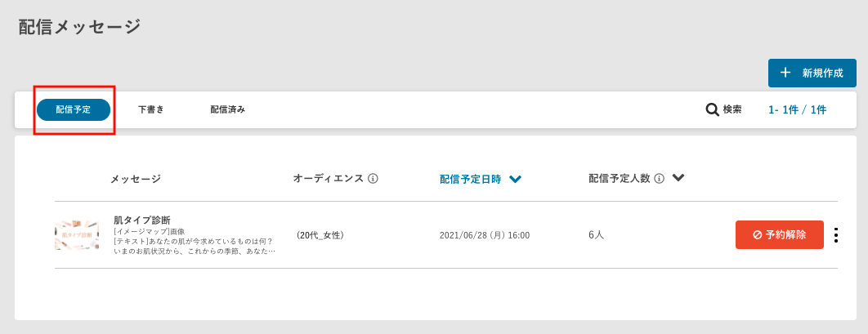Click the info icon beside 配信予定人数
The width and height of the screenshot is (868, 334).
pos(659,178)
